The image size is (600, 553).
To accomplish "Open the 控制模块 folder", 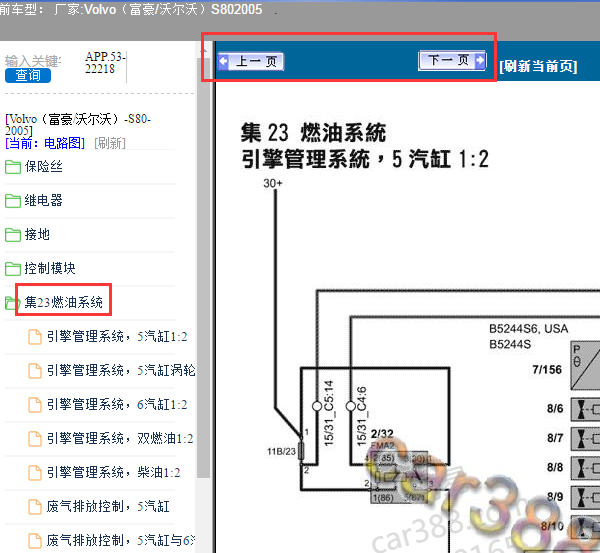I will [x=50, y=268].
